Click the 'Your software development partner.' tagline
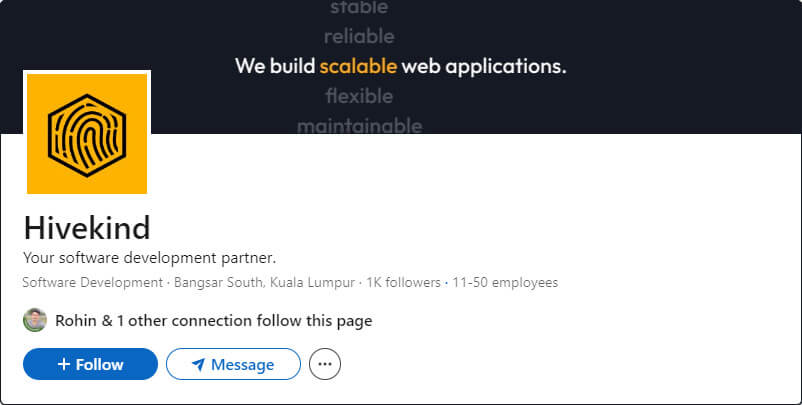The image size is (802, 405). [x=149, y=258]
